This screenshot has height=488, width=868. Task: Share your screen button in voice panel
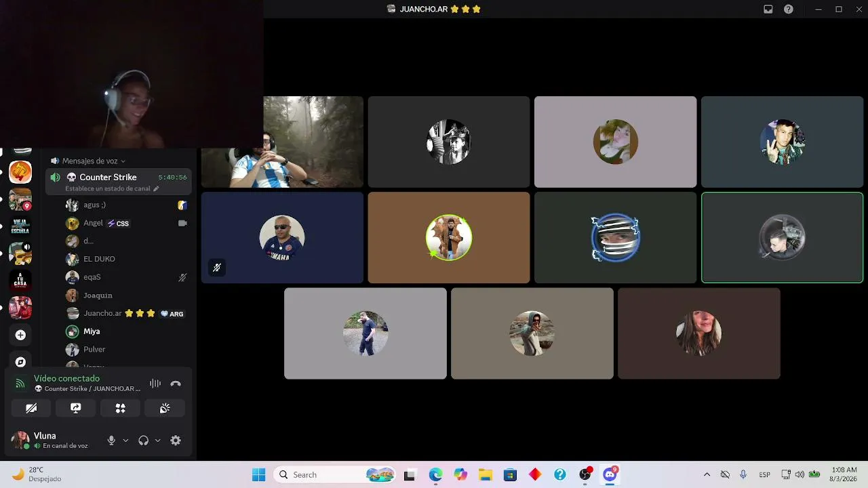tap(76, 408)
